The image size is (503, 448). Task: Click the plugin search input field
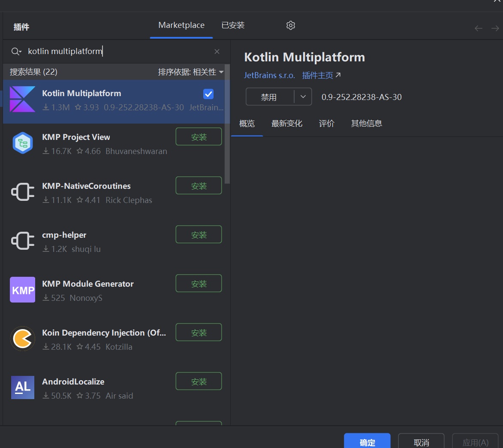pos(119,51)
